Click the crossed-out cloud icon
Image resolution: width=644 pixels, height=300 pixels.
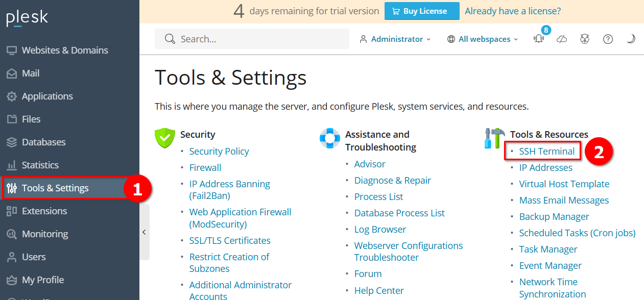[562, 39]
